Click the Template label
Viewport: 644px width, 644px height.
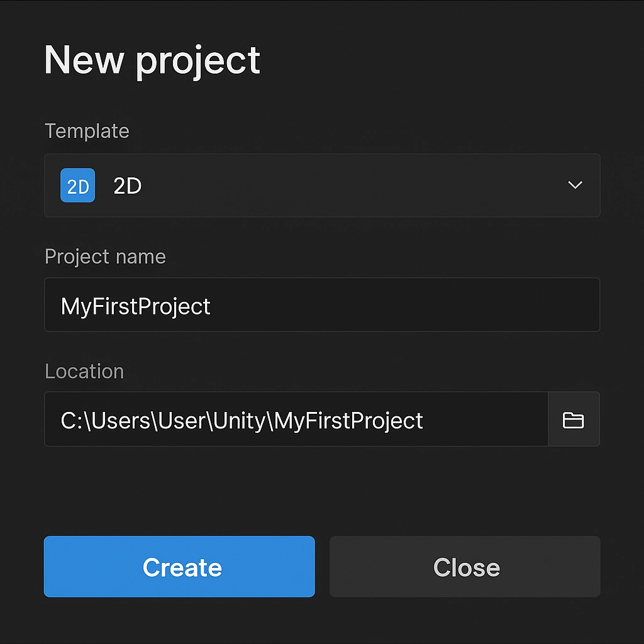pyautogui.click(x=87, y=131)
